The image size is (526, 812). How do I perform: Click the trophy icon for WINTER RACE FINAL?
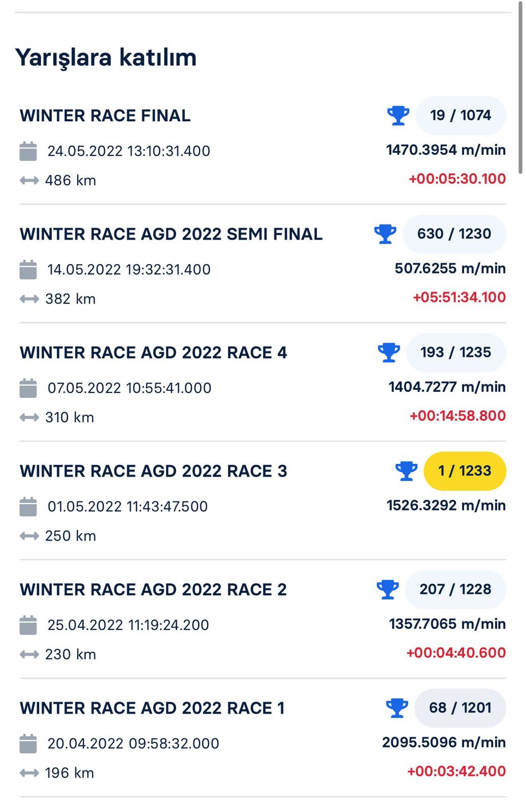coord(398,115)
